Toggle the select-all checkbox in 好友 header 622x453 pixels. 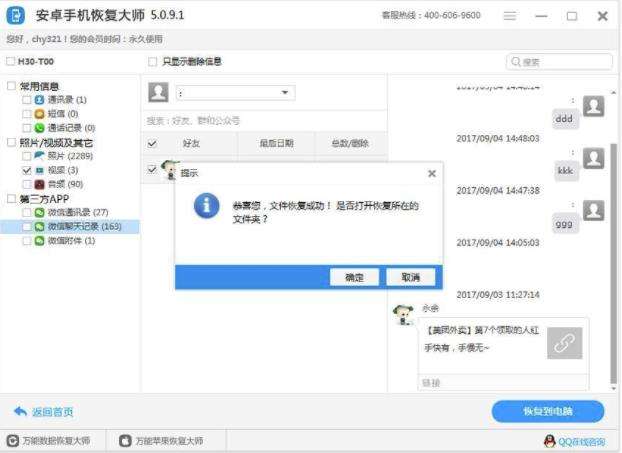coord(152,143)
